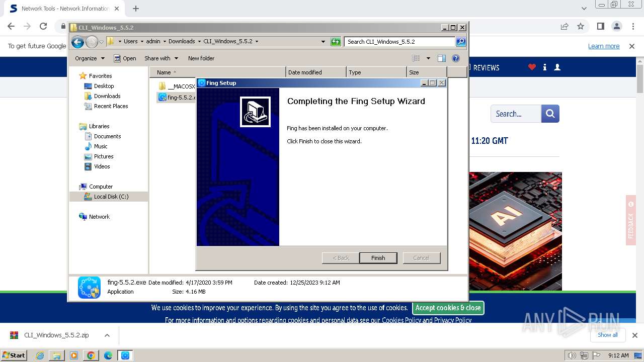644x362 pixels.
Task: Click the Chrome reload page button
Action: [43, 26]
